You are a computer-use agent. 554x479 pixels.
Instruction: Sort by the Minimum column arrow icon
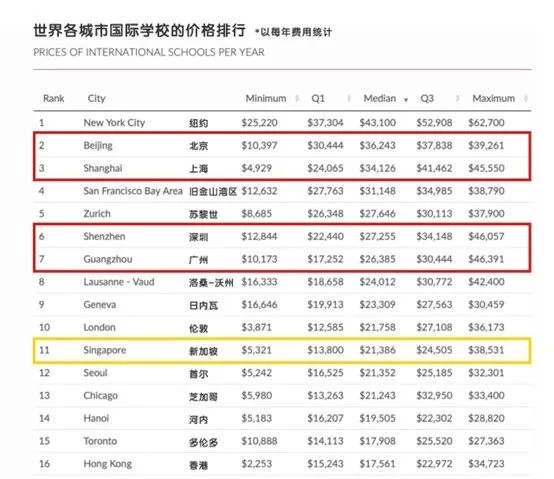pyautogui.click(x=297, y=99)
